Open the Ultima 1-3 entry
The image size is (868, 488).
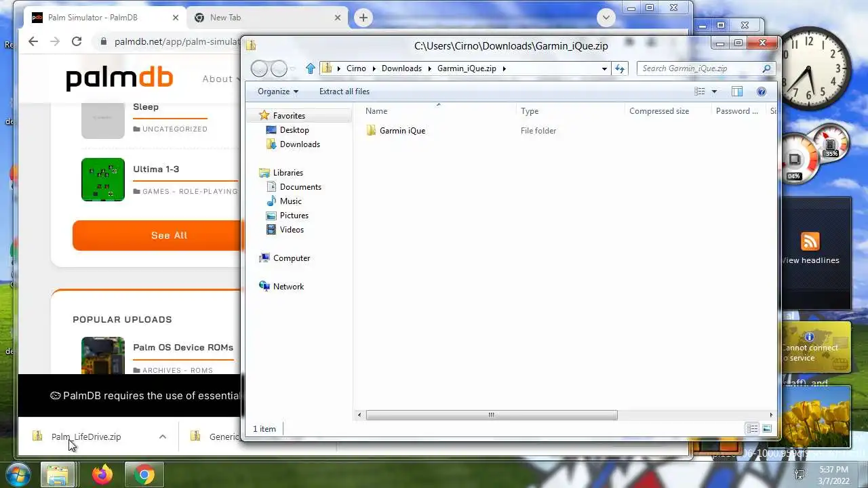[x=156, y=169]
